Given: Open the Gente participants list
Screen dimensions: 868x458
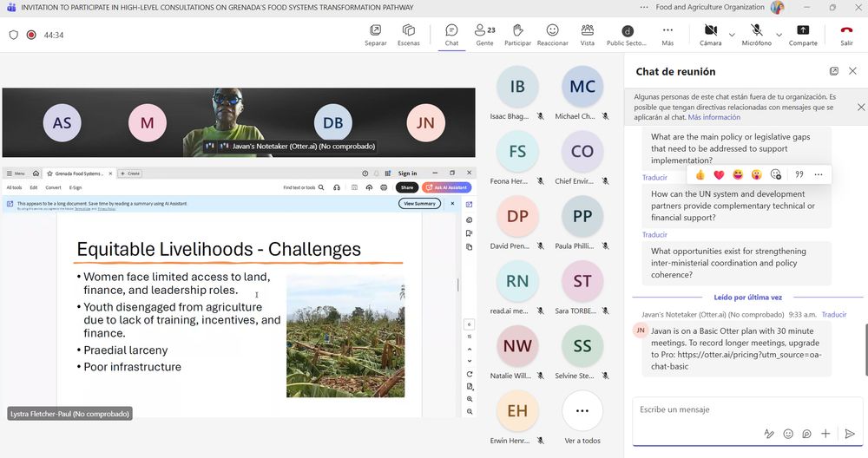Looking at the screenshot, I should tap(485, 35).
